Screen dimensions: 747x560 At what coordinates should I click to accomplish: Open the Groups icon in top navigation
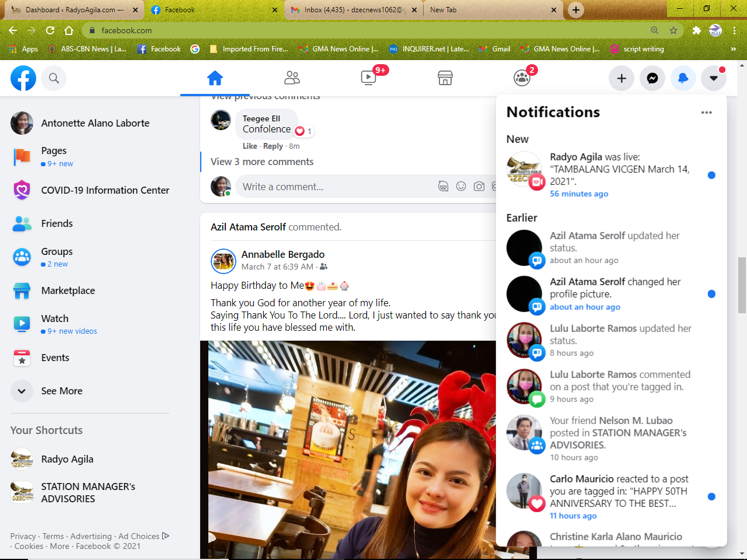point(522,78)
